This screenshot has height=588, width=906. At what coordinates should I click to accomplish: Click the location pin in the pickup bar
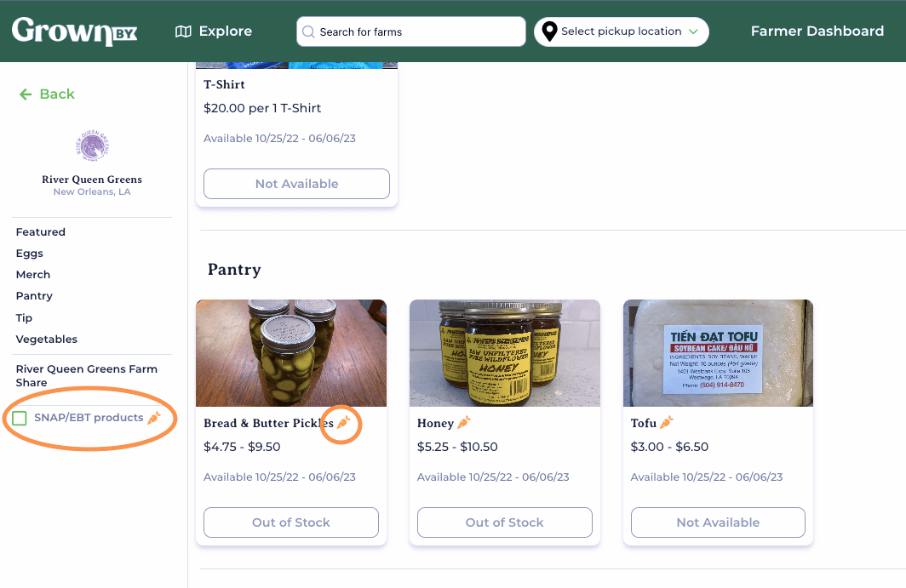[x=549, y=31]
